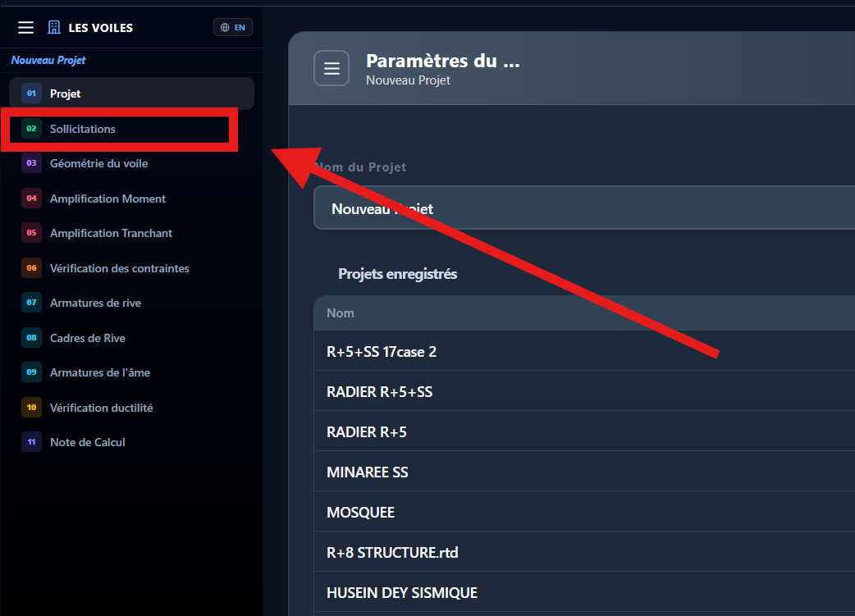Open Vérification ductilité step

pyautogui.click(x=101, y=408)
